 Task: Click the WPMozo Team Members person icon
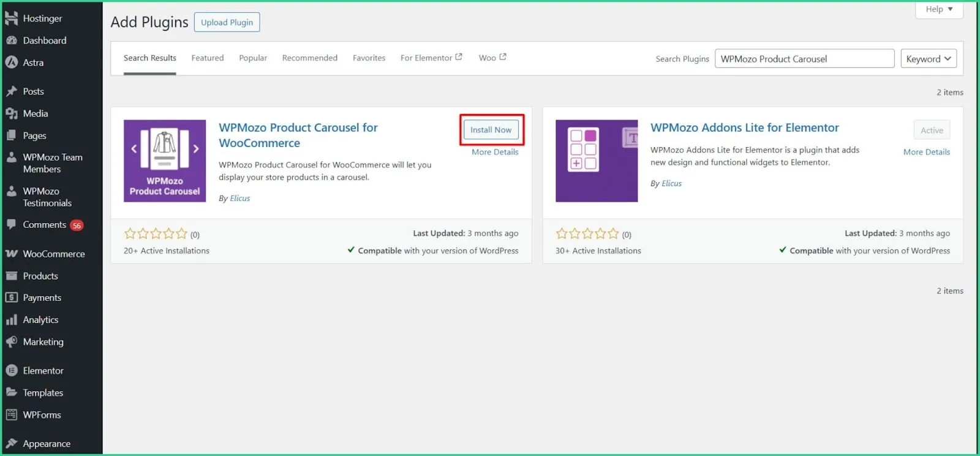[x=11, y=158]
